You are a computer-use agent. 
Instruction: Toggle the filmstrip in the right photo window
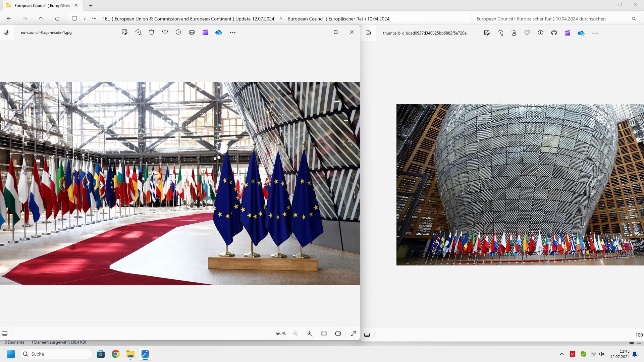(367, 335)
